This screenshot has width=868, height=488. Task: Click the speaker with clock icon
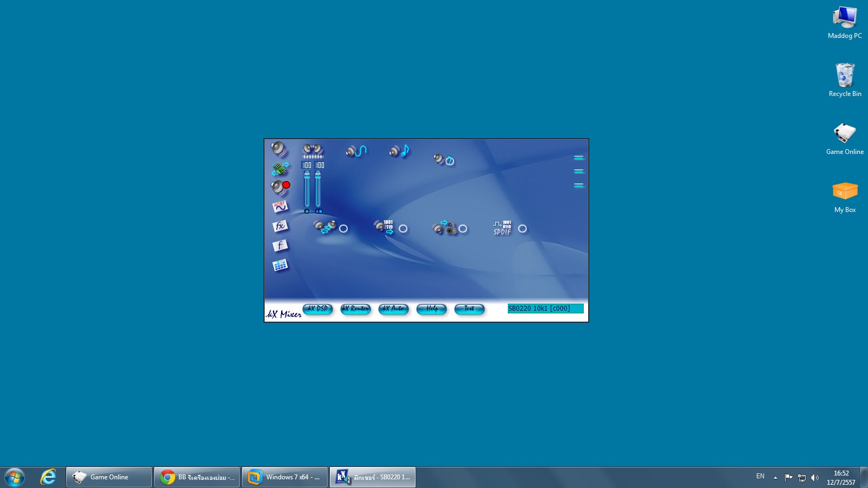click(x=444, y=159)
